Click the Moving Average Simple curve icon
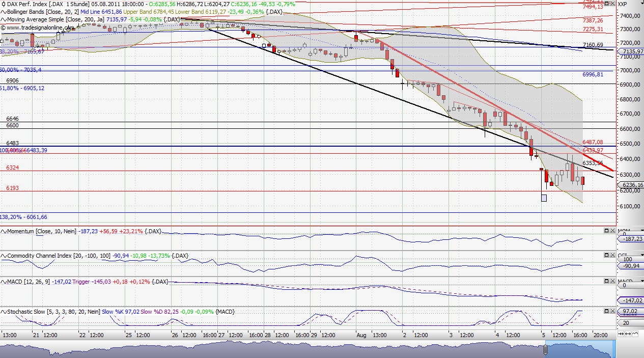The image size is (644, 358). 3,19
